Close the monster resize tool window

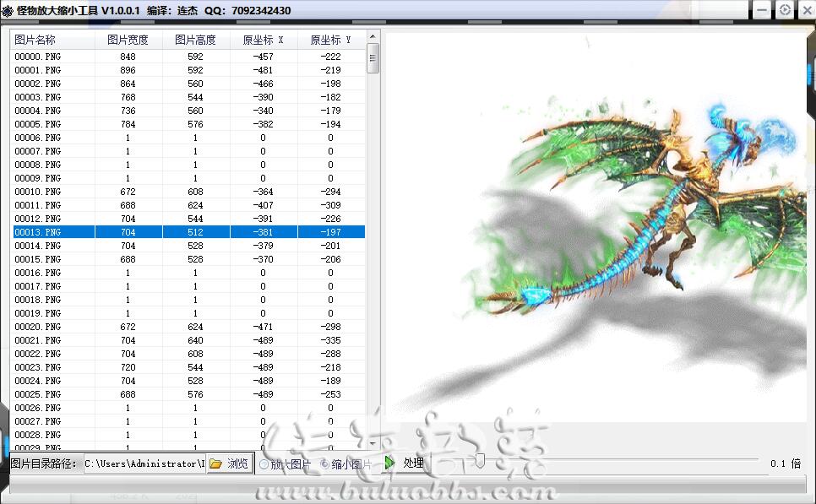point(808,10)
